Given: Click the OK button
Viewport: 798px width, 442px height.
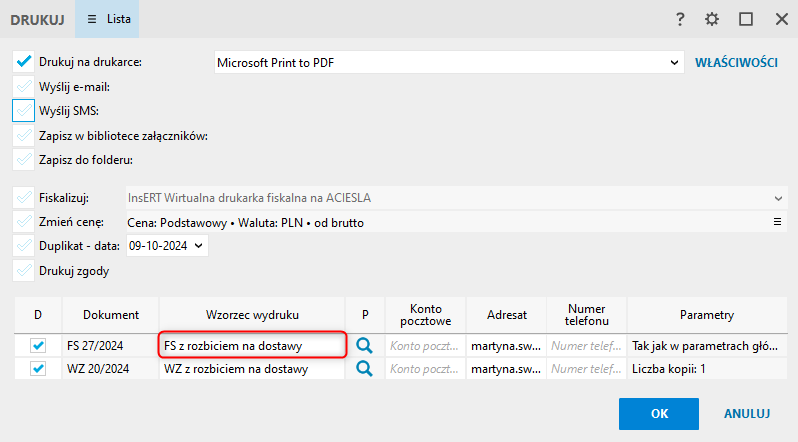Looking at the screenshot, I should click(659, 412).
